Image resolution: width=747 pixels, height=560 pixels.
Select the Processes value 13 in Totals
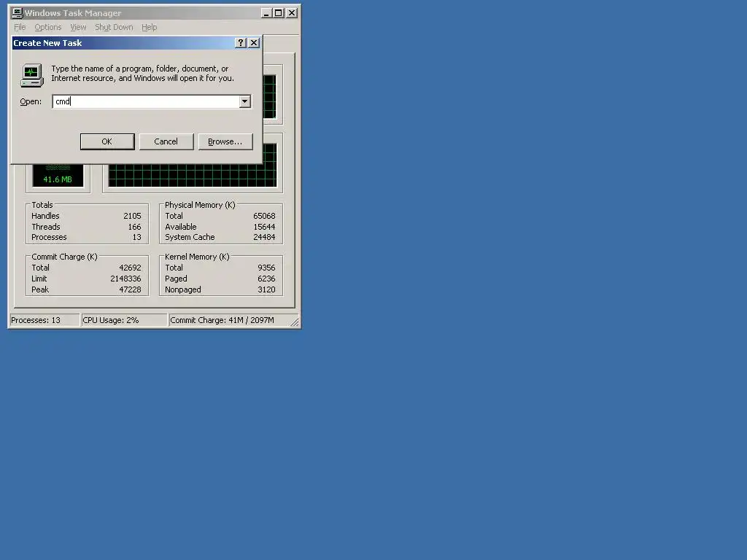[136, 237]
